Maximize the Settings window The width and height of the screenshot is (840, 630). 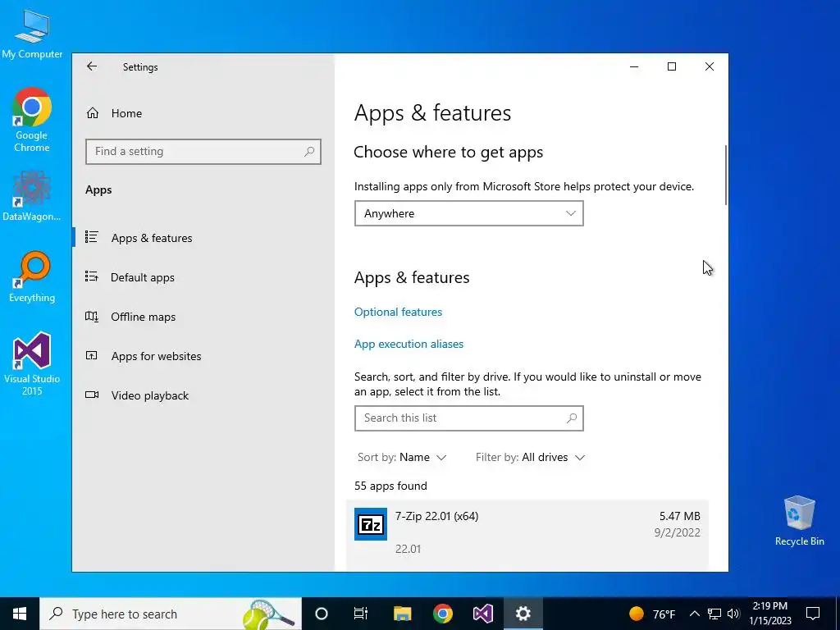tap(672, 66)
